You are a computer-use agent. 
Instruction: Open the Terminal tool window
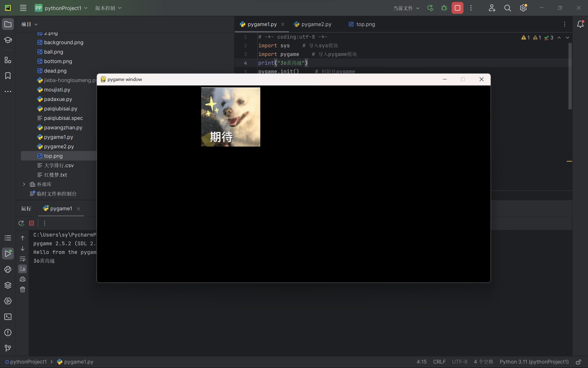pyautogui.click(x=8, y=317)
